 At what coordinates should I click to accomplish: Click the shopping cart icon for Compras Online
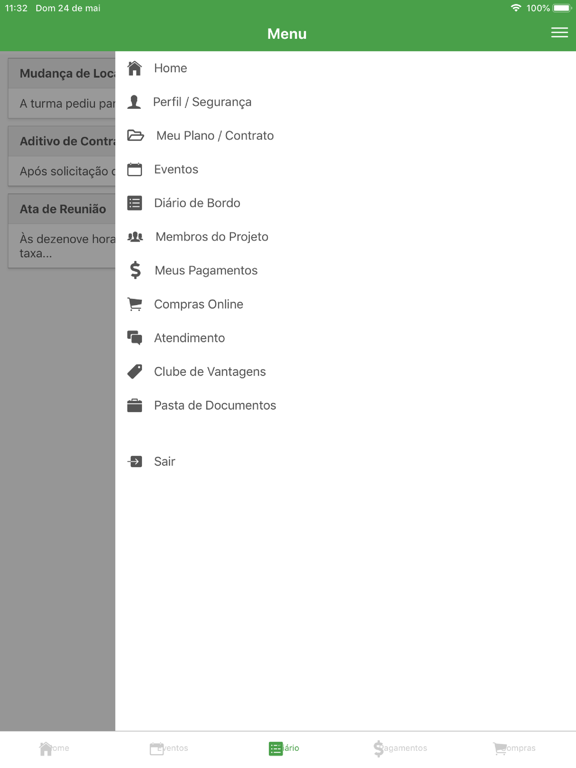pyautogui.click(x=135, y=304)
